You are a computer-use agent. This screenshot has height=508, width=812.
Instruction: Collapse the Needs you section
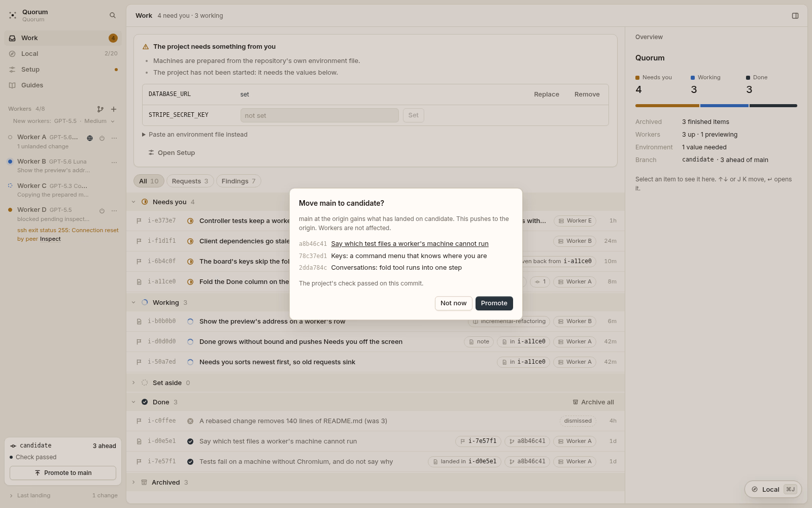[x=133, y=202]
